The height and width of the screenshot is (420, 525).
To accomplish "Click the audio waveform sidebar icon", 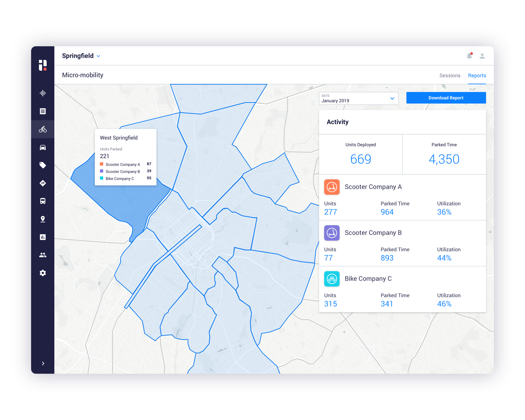I will pos(43,93).
